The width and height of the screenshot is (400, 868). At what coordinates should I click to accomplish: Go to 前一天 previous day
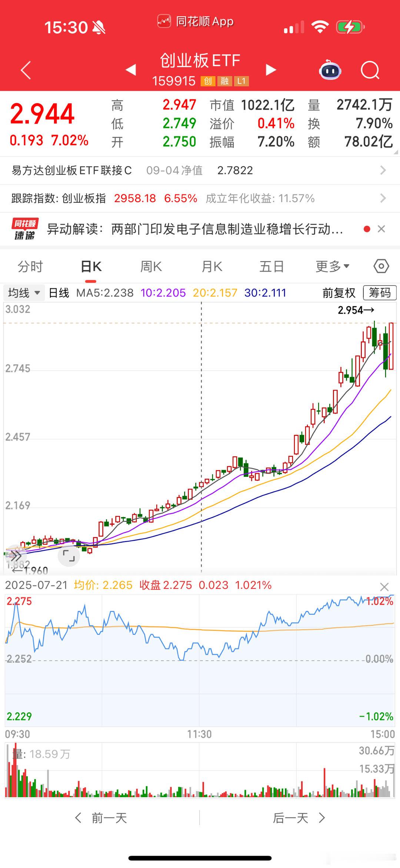tap(101, 818)
